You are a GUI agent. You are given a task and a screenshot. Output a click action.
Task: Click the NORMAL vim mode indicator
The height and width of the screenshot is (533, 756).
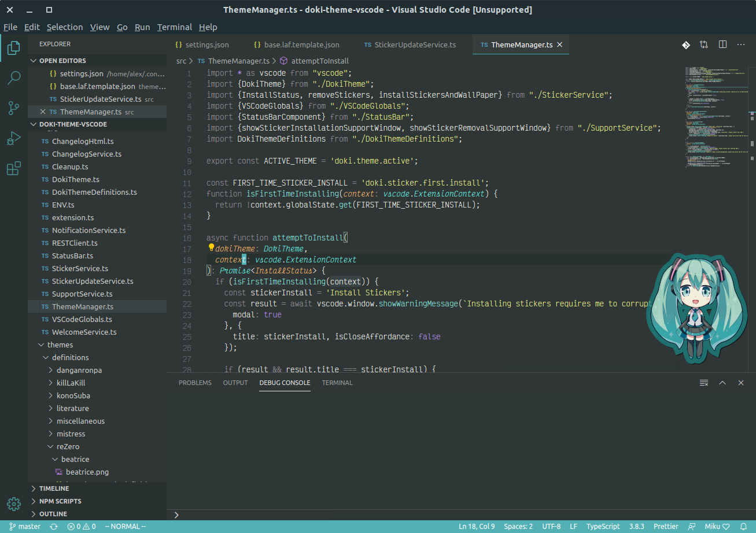pyautogui.click(x=126, y=527)
